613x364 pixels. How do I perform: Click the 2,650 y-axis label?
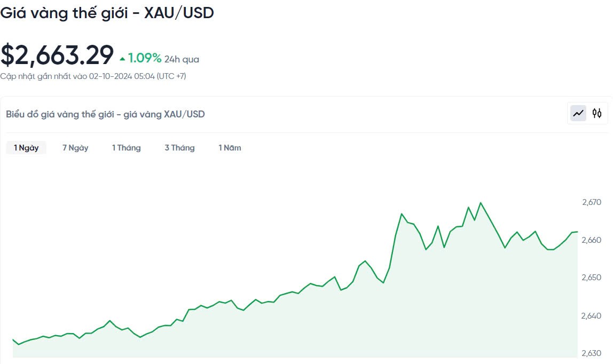click(x=591, y=278)
